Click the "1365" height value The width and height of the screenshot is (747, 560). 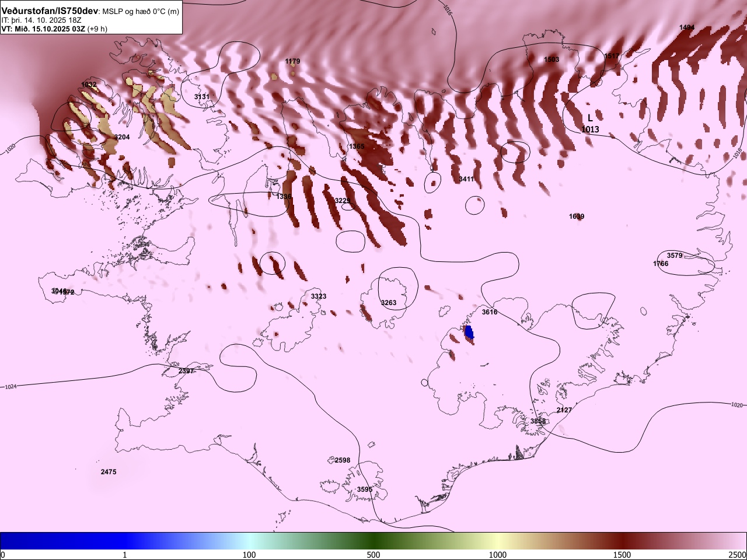point(357,146)
